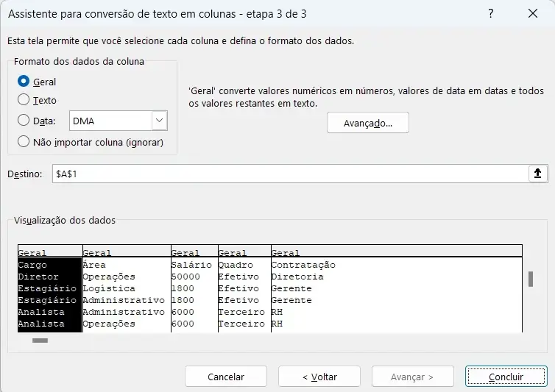Image resolution: width=555 pixels, height=392 pixels.
Task: Click the 50000 salary value
Action: click(185, 277)
